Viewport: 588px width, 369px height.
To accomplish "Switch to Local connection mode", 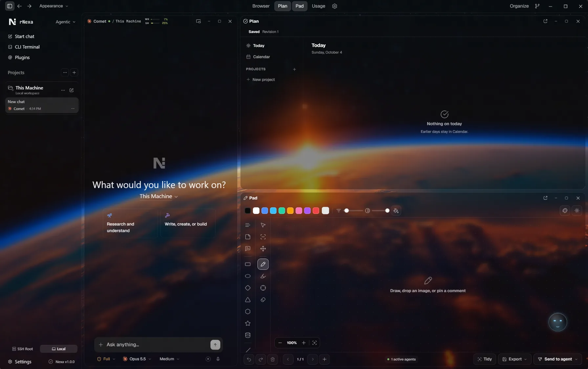I will (x=59, y=349).
